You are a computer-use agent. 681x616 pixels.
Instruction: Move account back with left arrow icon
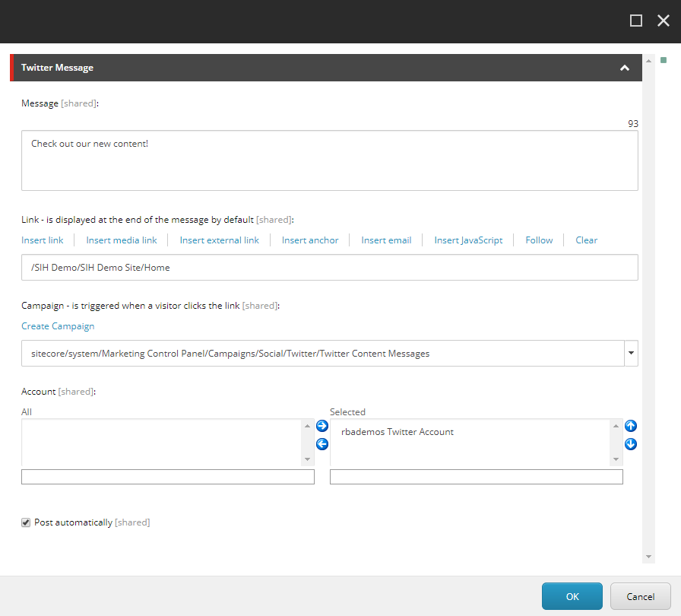[x=321, y=443]
